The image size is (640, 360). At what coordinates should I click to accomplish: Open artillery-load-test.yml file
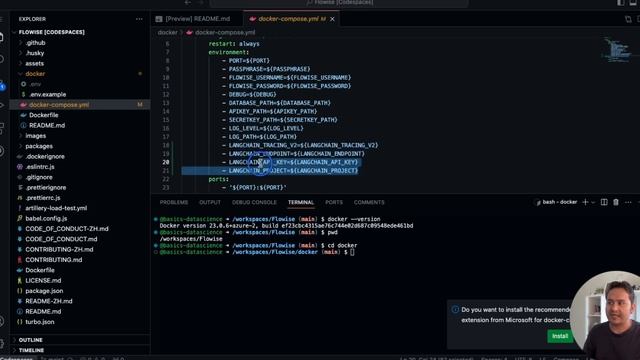tap(56, 208)
